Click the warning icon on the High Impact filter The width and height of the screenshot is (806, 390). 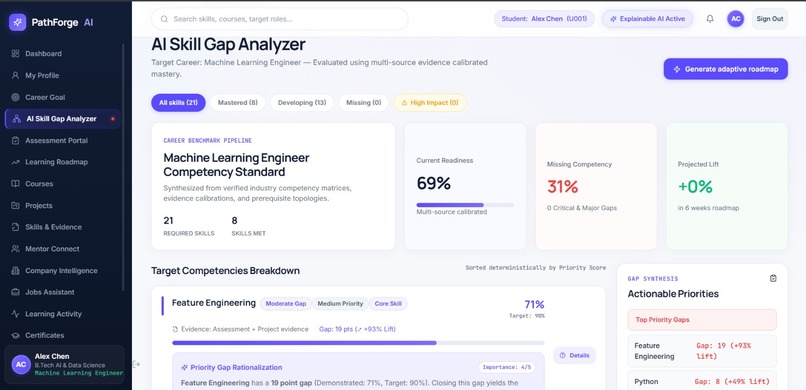404,103
